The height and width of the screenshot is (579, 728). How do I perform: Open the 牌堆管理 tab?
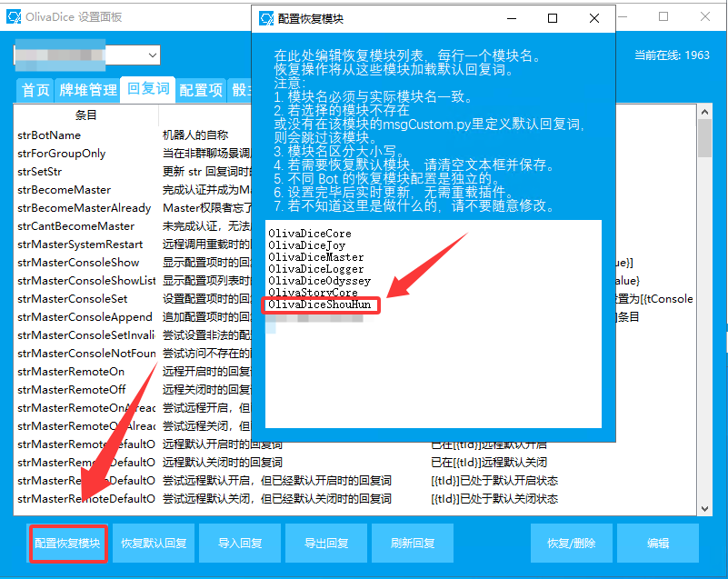(88, 90)
